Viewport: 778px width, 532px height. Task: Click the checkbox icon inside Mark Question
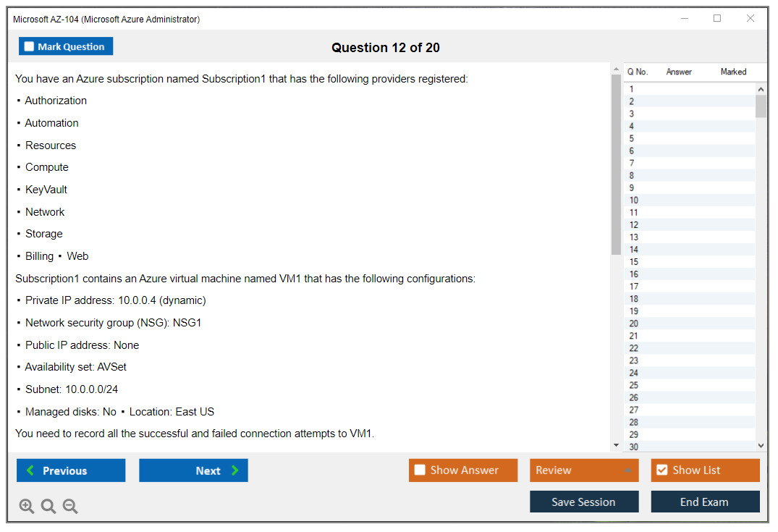click(28, 46)
